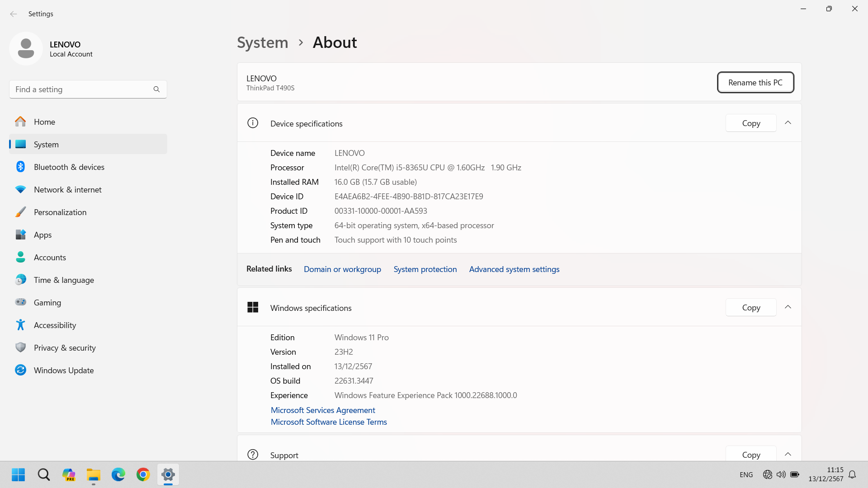Click the Windows Feature Experience Pack text

425,395
